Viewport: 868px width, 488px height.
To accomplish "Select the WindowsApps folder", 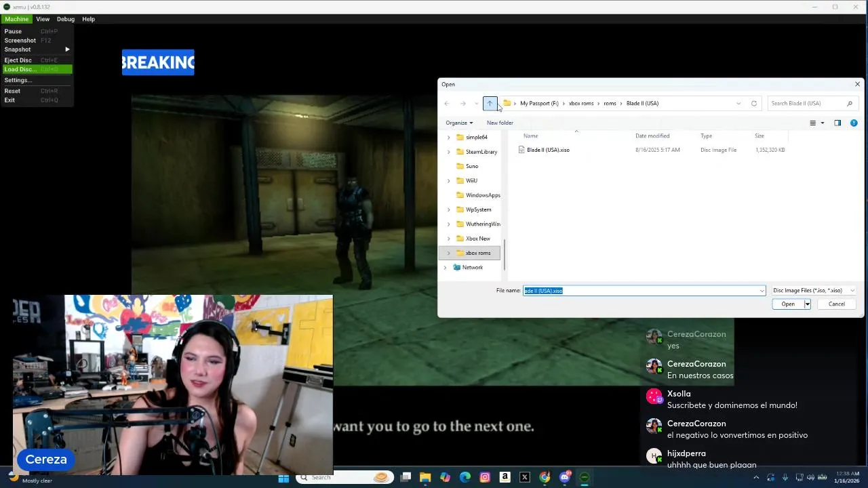I will point(482,195).
